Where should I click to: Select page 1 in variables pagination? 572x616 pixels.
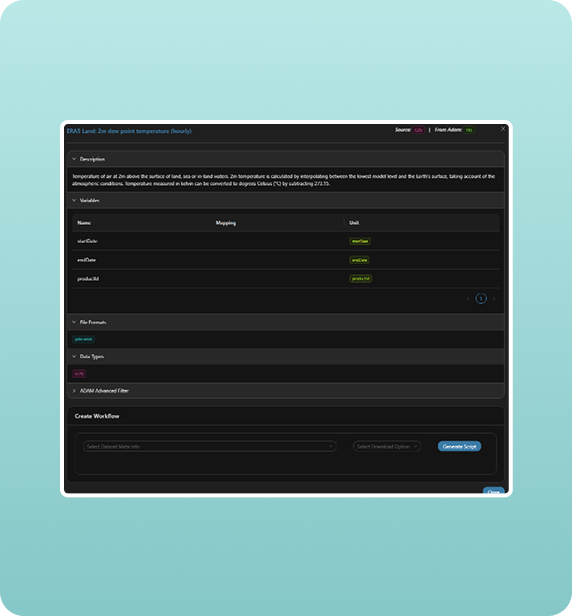(x=481, y=299)
